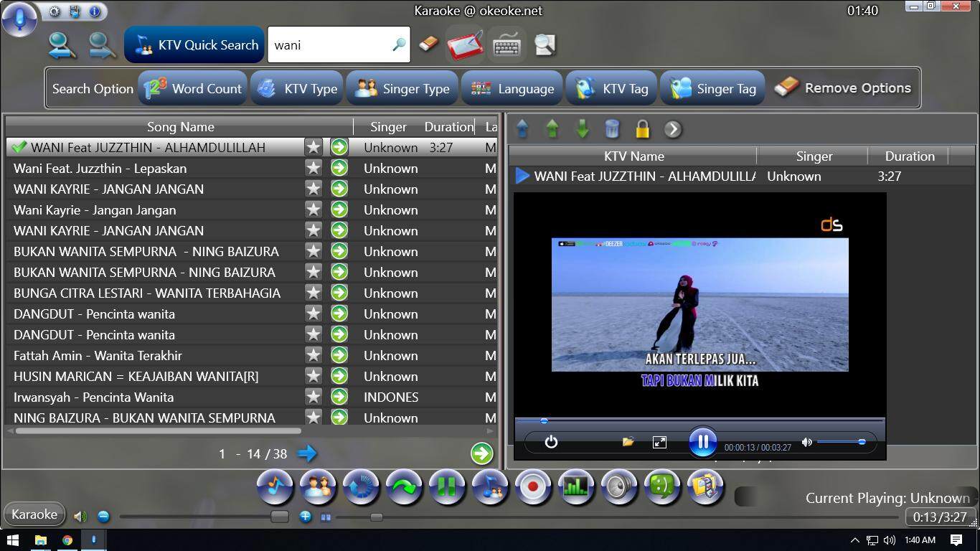Click the Remove Options button
Viewport: 980px width, 551px height.
pyautogui.click(x=843, y=88)
